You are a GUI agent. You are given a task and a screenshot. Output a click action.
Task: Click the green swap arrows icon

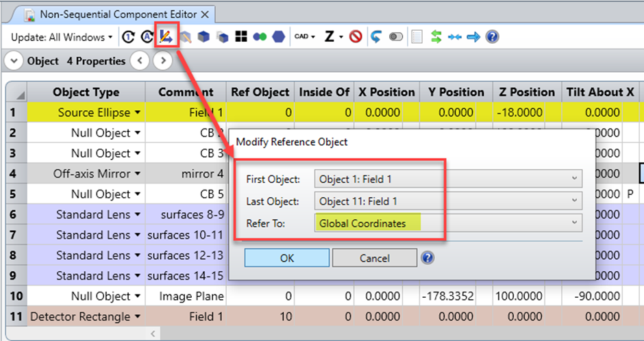[x=436, y=37]
